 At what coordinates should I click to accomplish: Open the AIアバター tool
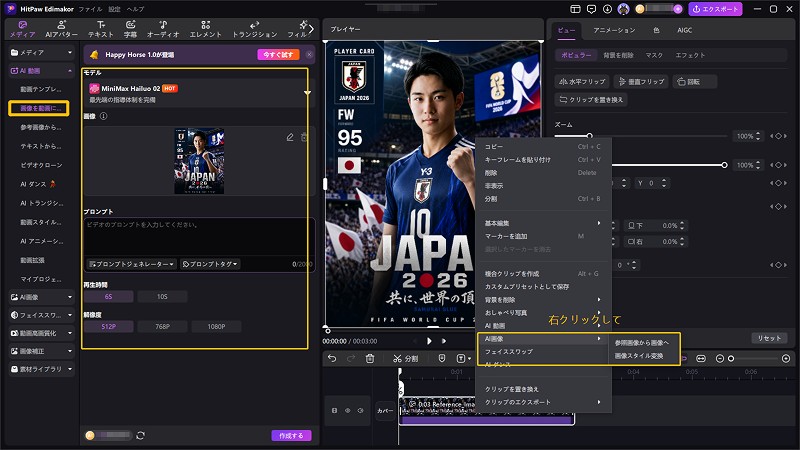click(x=62, y=29)
